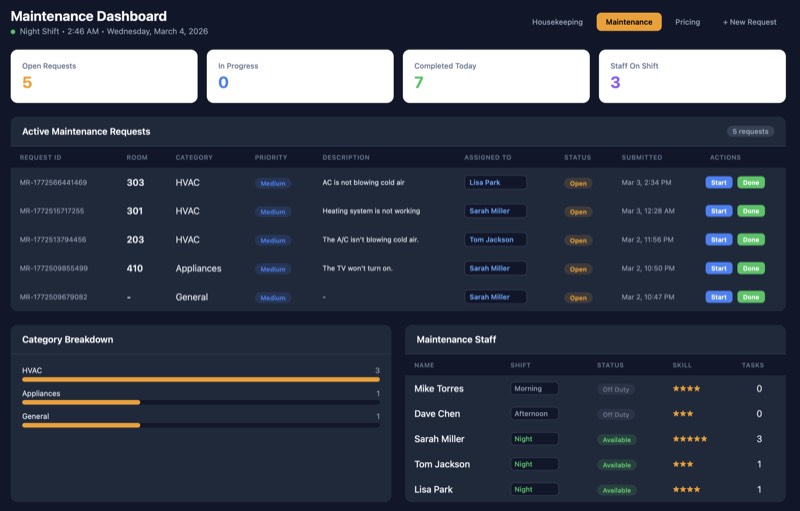Viewport: 800px width, 511px height.
Task: Click Mike Torres's four-star skill rating
Action: click(686, 389)
